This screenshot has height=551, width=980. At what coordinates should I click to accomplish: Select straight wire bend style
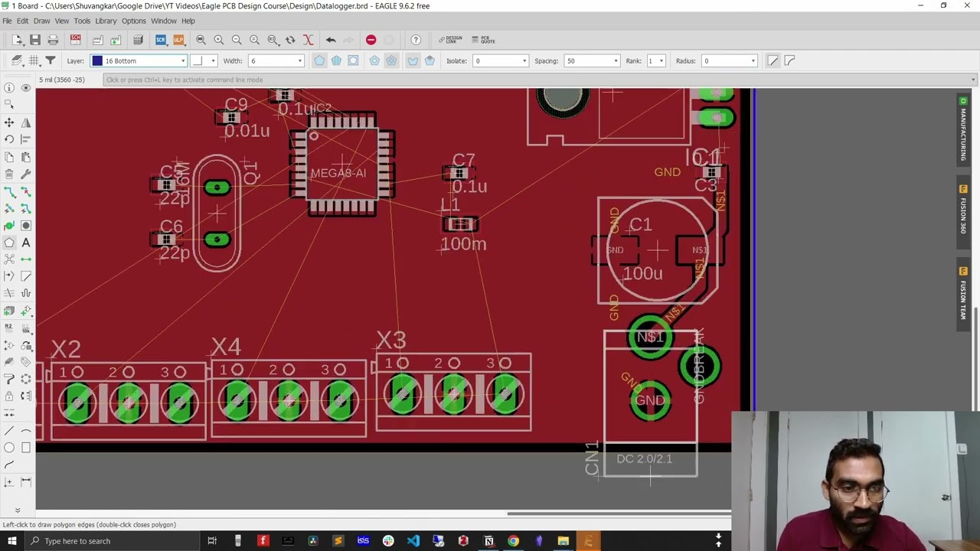tap(773, 60)
